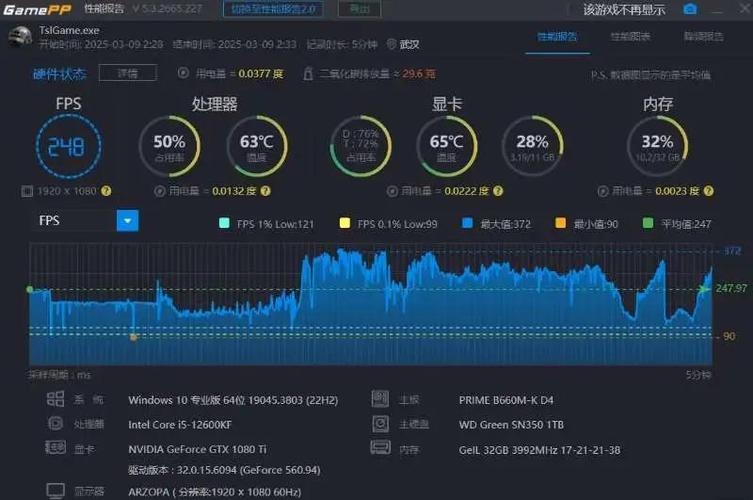
Task: Toggle the FPS 0.1% Low yellow legend swatch
Action: tap(344, 223)
